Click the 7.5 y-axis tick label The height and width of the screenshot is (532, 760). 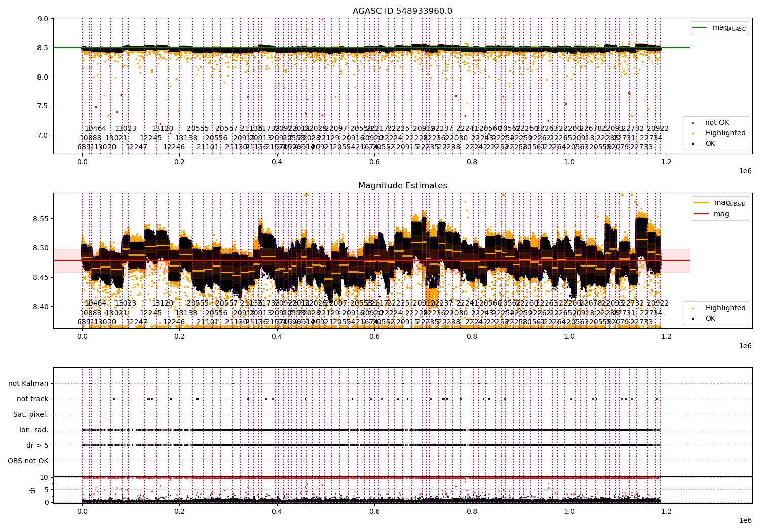click(x=43, y=106)
